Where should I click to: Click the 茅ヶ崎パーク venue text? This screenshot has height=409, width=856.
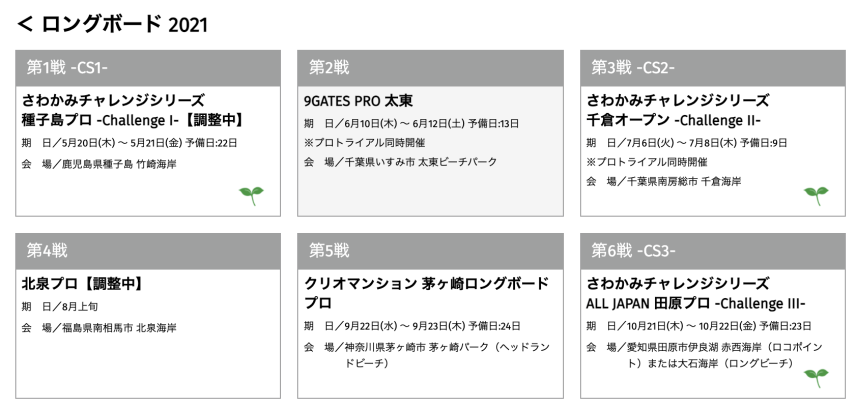coord(427,354)
